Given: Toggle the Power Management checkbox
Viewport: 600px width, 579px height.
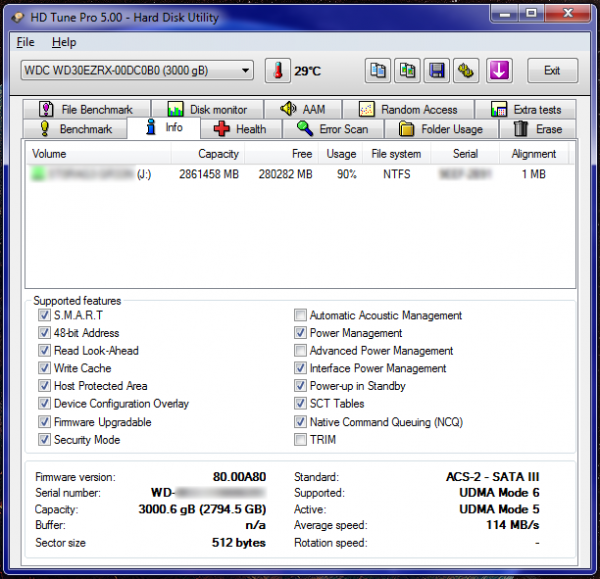Looking at the screenshot, I should pyautogui.click(x=300, y=333).
